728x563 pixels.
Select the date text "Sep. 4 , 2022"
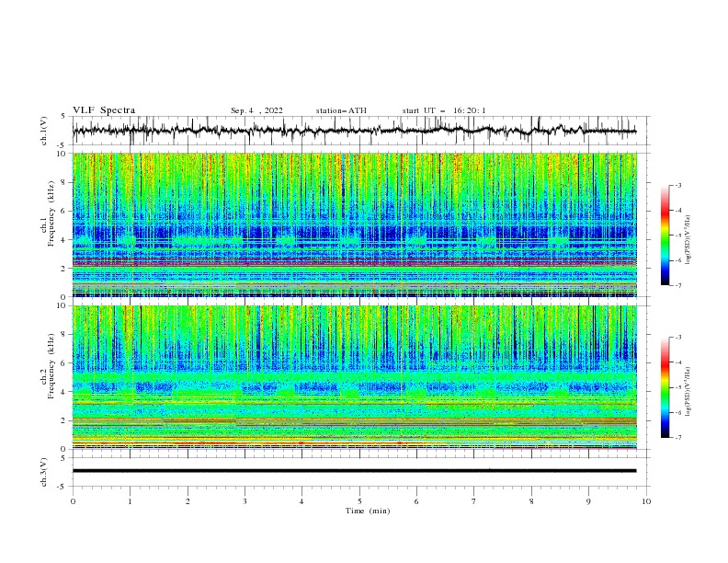tap(256, 110)
